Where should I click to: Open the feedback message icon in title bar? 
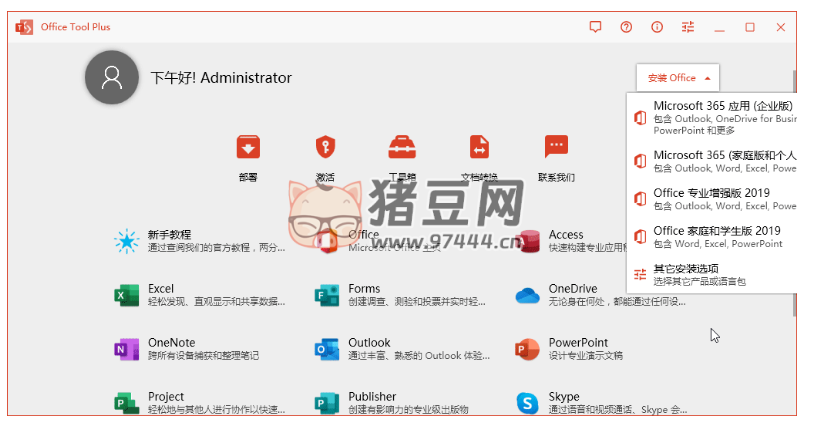point(595,27)
